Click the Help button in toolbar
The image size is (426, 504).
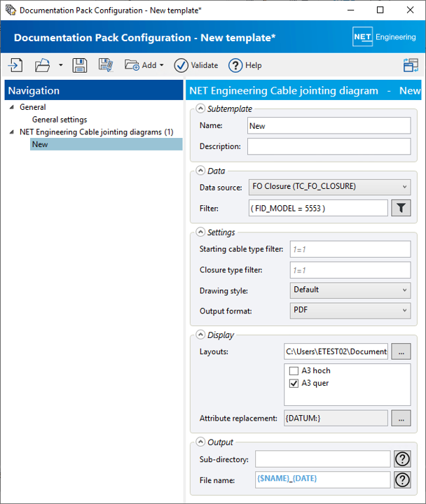click(x=245, y=65)
